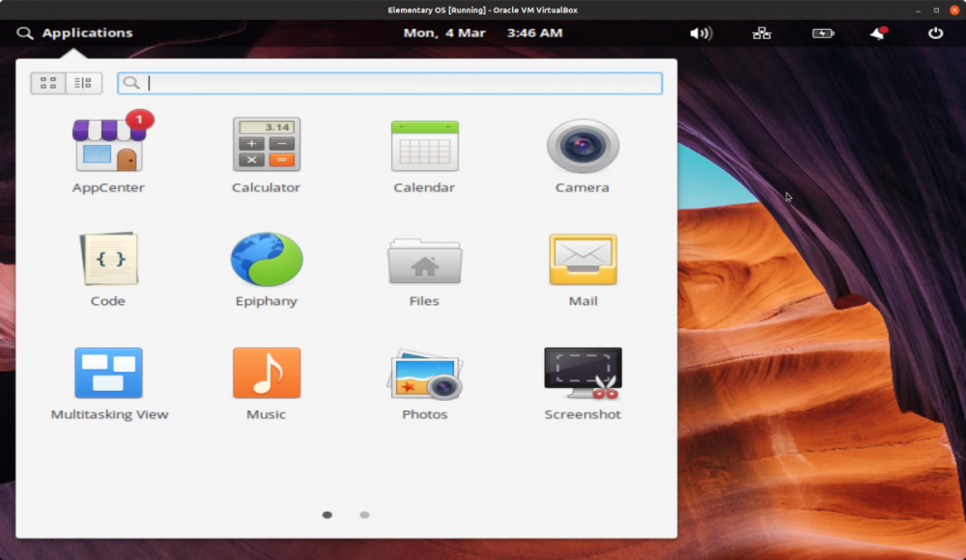The height and width of the screenshot is (560, 966).
Task: Switch to grid view mode
Action: point(48,83)
